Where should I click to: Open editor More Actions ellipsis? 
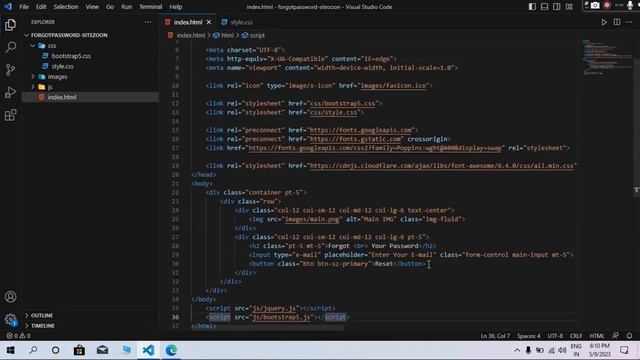629,22
